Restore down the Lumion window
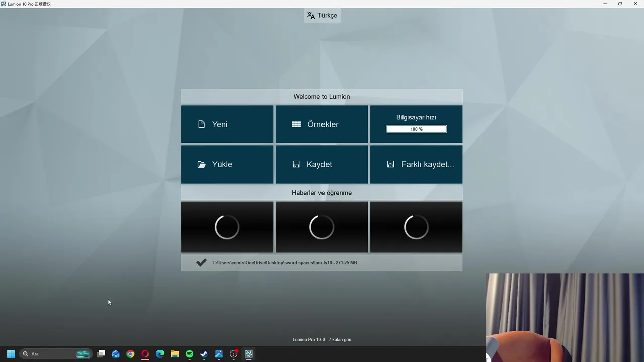 [x=620, y=4]
